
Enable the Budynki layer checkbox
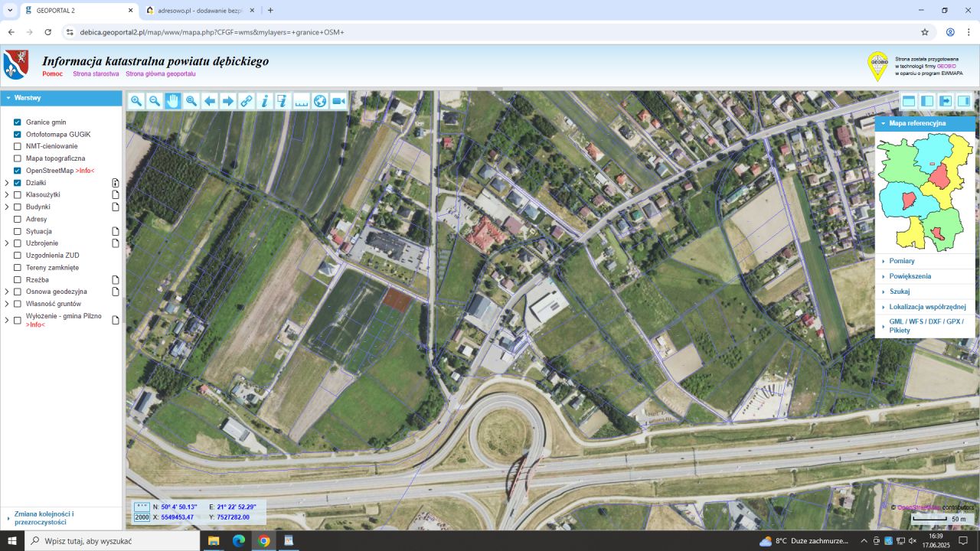tap(18, 207)
